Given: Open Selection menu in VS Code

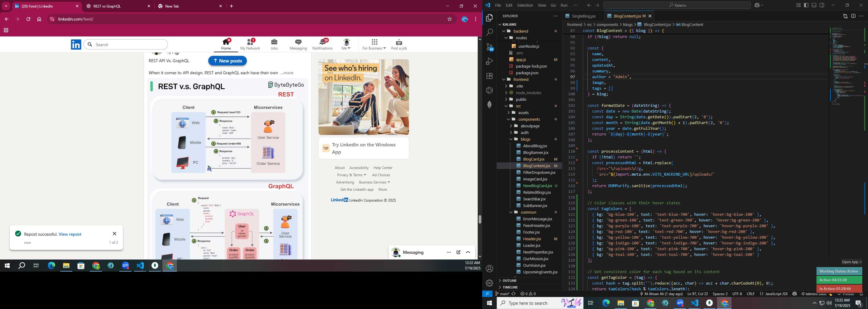Looking at the screenshot, I should pyautogui.click(x=525, y=5).
